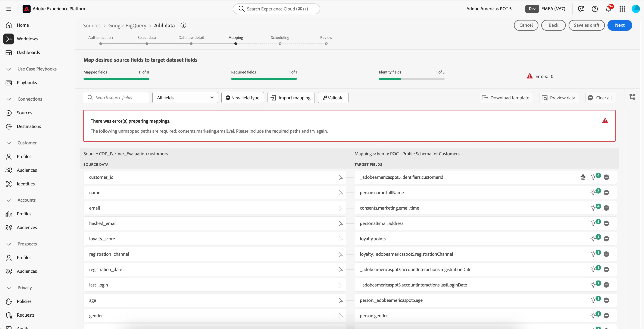The image size is (644, 329).
Task: Click the identity fingerprint icon on customerId
Action: pos(583,177)
